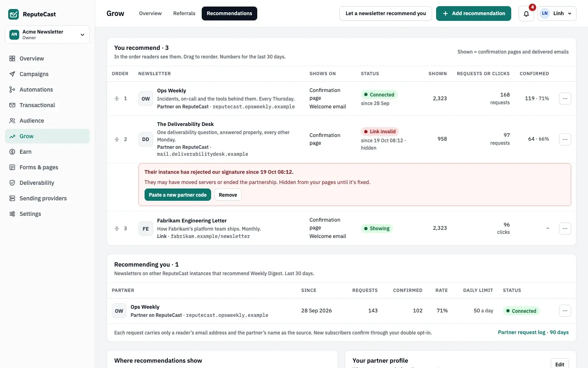Screen dimensions: 588x368
Task: Click the 119 · 71% confirmed value
Action: click(537, 99)
